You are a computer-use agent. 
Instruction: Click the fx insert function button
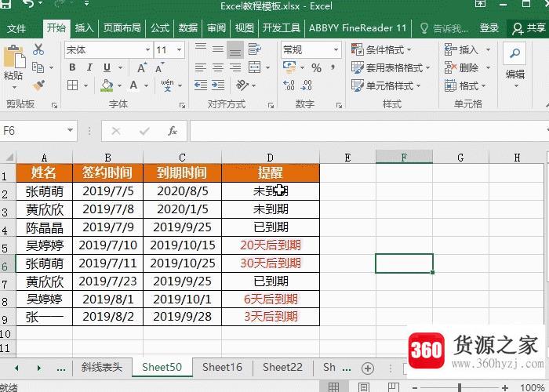(173, 131)
